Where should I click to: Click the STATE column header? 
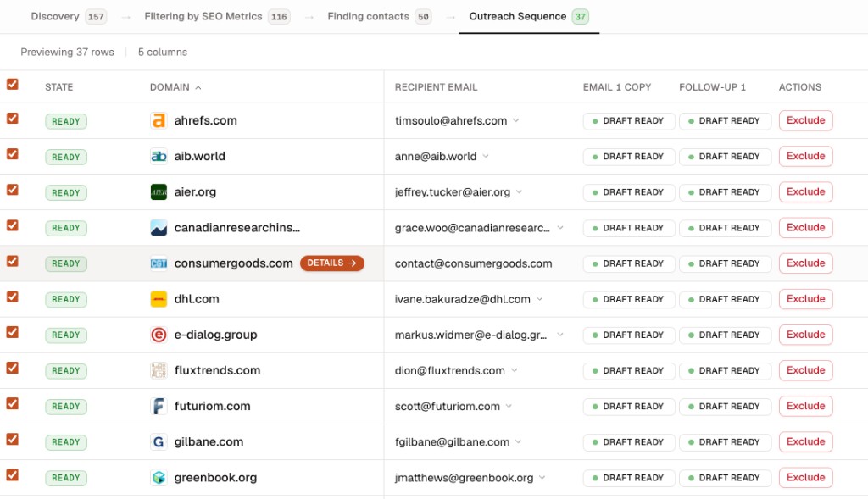pos(58,87)
